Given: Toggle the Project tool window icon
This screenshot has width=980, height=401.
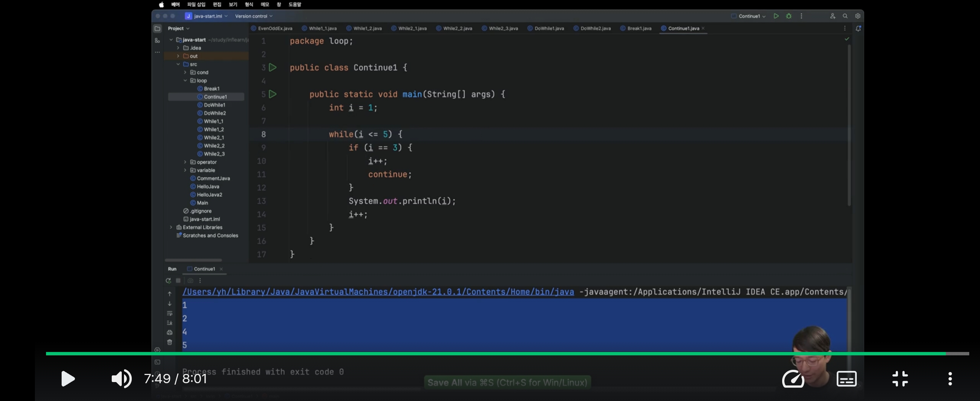Looking at the screenshot, I should click(157, 29).
